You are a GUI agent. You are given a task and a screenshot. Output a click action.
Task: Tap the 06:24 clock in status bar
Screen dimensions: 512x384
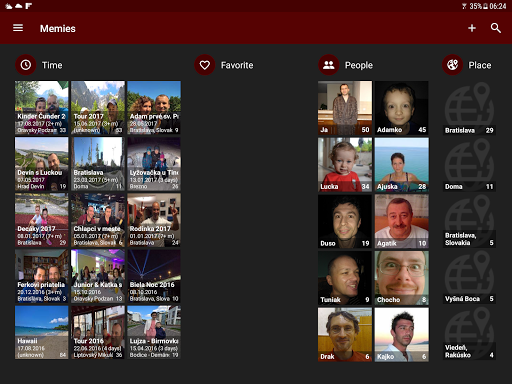(x=498, y=6)
